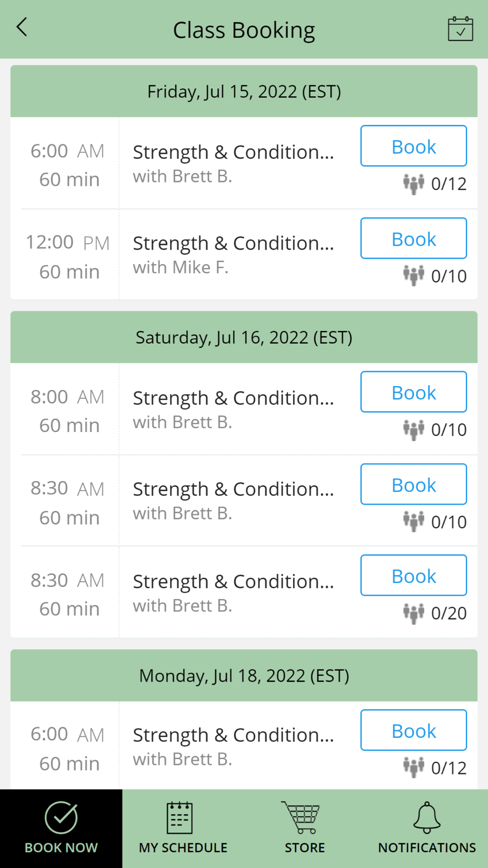Screen dimensions: 488x868
Task: Select the Saturday, Jul 16, 2022 date header
Action: point(244,337)
